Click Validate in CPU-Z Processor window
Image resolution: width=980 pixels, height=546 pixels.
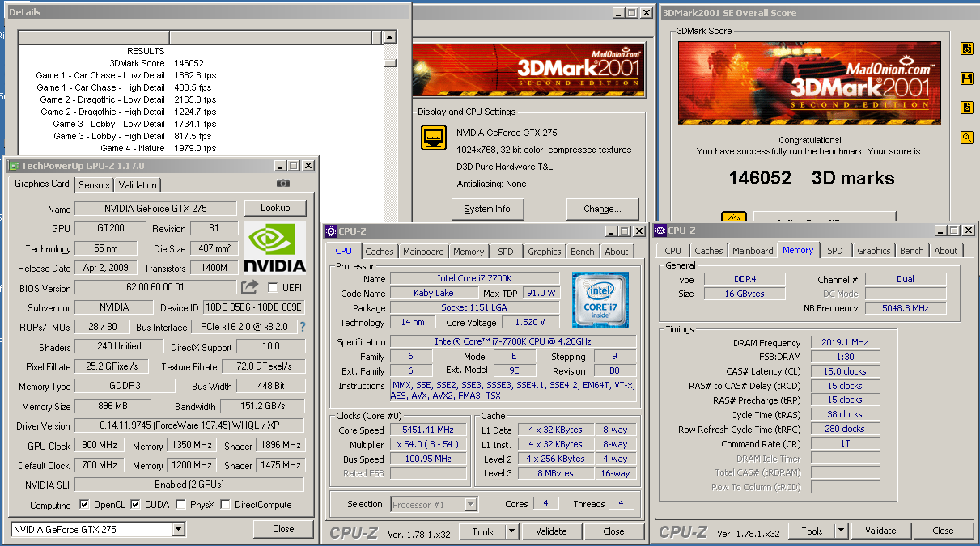tap(551, 531)
